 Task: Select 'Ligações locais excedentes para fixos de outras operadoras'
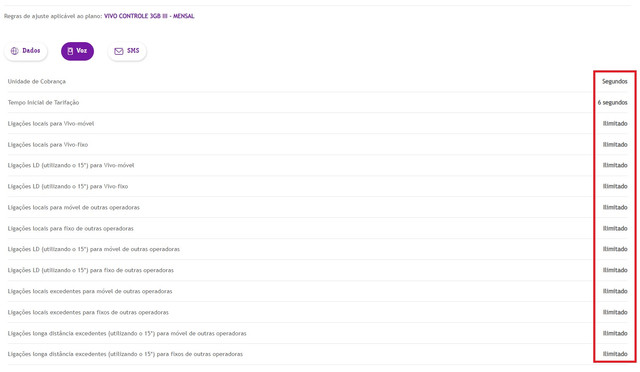[x=88, y=312]
